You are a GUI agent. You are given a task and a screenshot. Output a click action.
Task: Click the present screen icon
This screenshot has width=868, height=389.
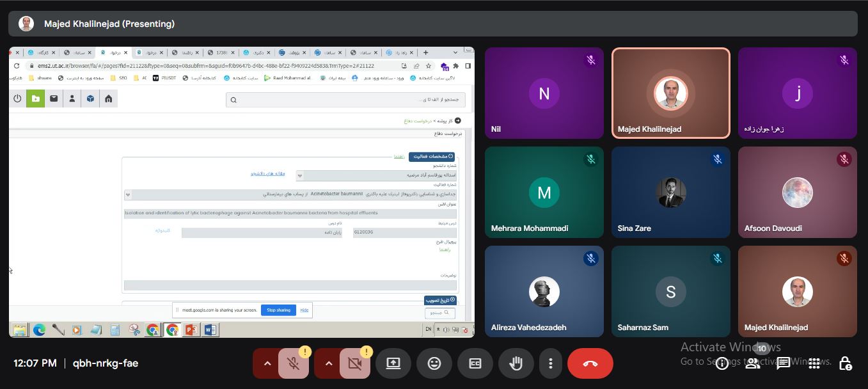(x=393, y=363)
